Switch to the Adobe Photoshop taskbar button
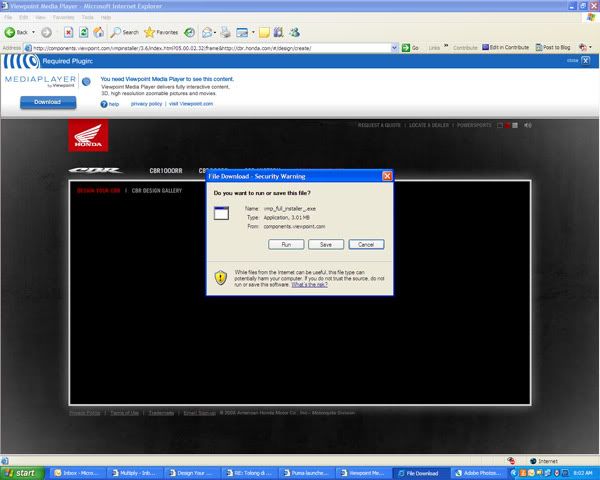This screenshot has height=480, width=600. (478, 473)
